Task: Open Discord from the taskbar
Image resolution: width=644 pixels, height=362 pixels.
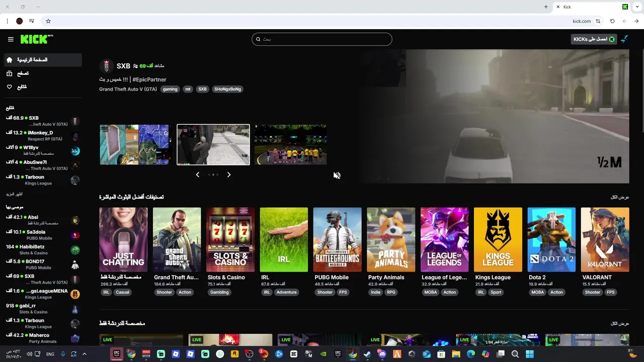Action: click(382, 354)
